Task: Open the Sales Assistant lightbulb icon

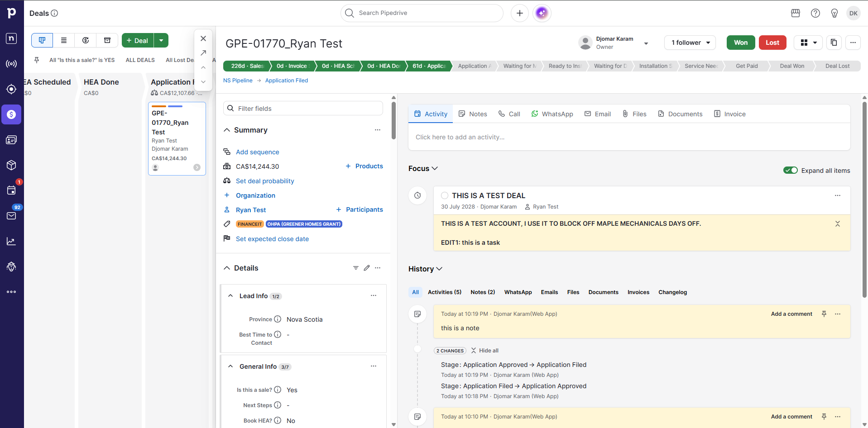Action: (834, 13)
